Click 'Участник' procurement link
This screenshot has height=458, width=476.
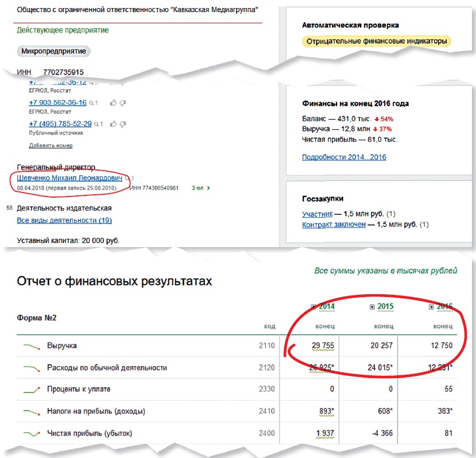coord(317,214)
